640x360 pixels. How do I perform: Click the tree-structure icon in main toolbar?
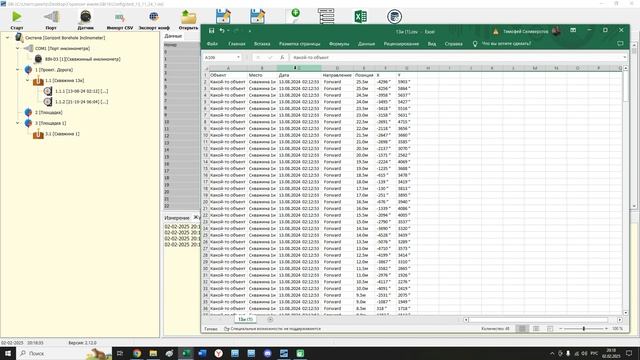(x=326, y=16)
